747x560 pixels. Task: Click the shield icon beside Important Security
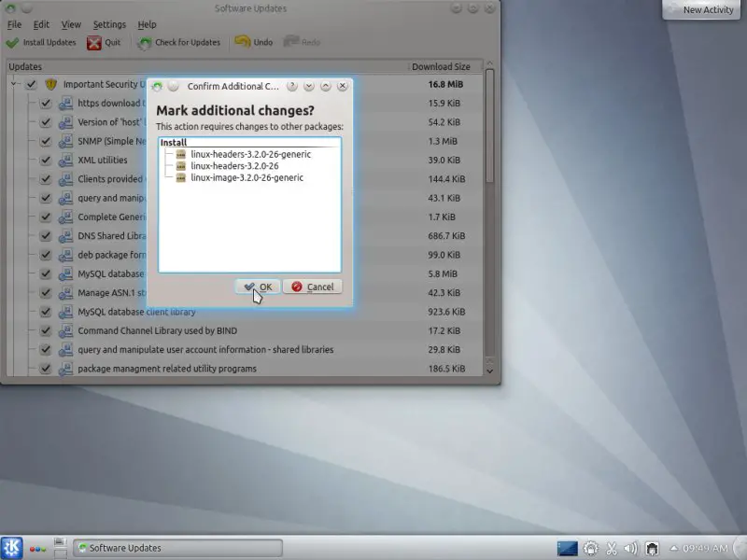[51, 84]
